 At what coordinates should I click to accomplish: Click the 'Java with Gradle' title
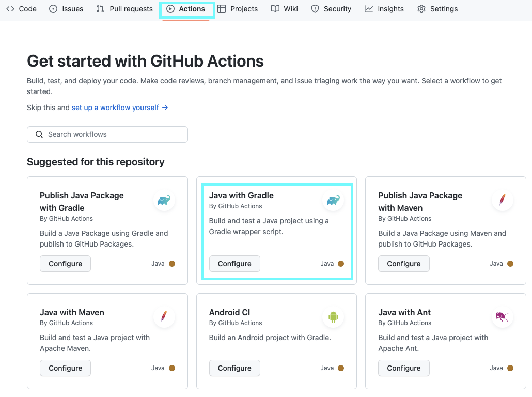coord(241,195)
